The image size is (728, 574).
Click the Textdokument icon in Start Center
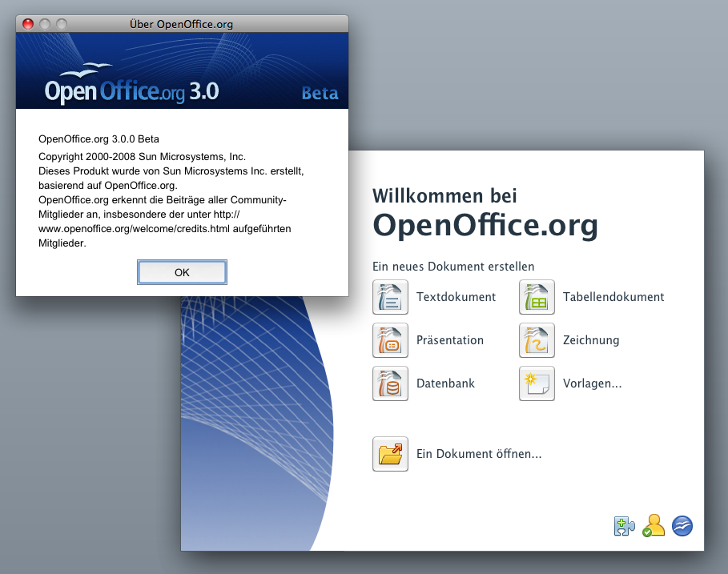pos(390,297)
